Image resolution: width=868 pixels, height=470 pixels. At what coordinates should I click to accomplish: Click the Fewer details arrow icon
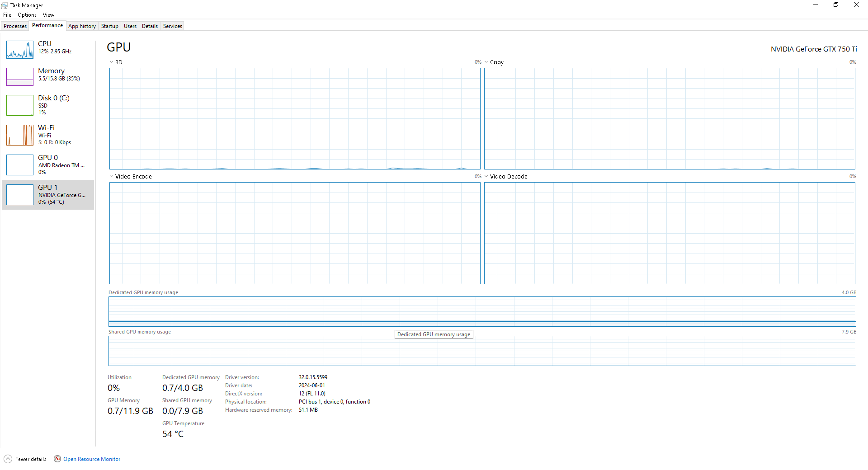tap(8, 459)
